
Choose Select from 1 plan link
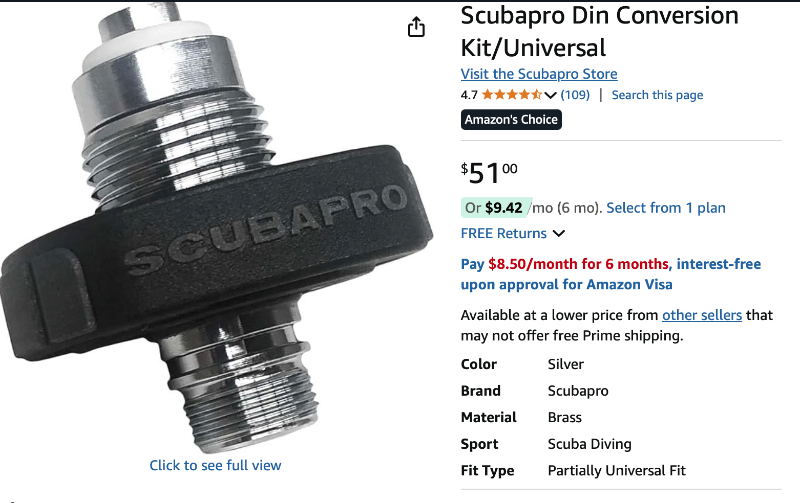click(666, 208)
